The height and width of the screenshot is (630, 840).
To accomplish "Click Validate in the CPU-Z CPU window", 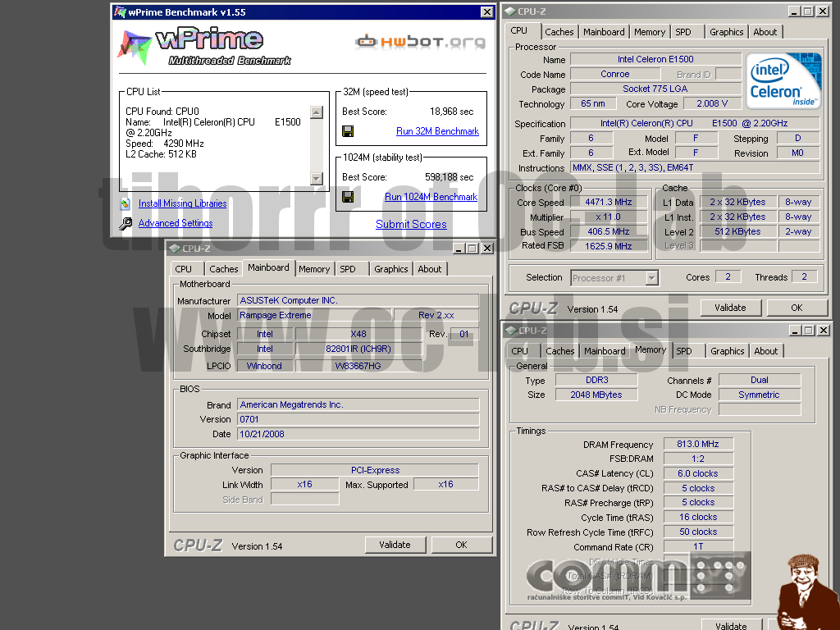I will click(730, 308).
